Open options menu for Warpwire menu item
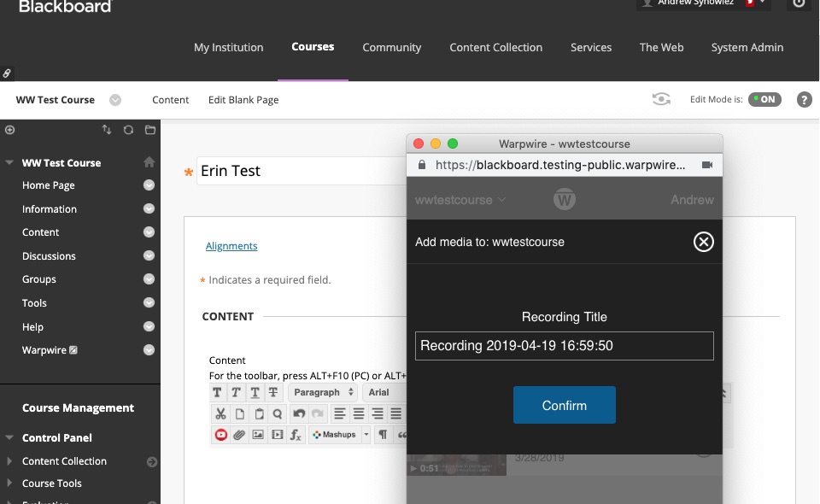 coord(149,349)
